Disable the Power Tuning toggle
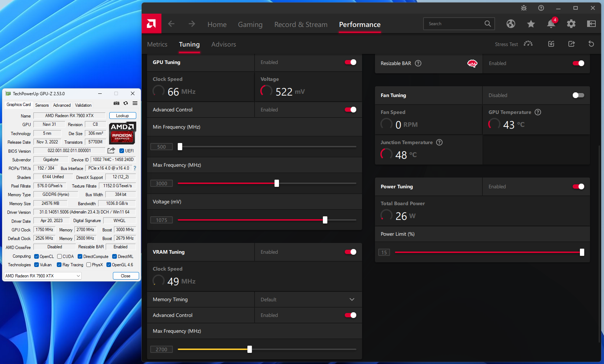This screenshot has width=604, height=364. [x=578, y=186]
